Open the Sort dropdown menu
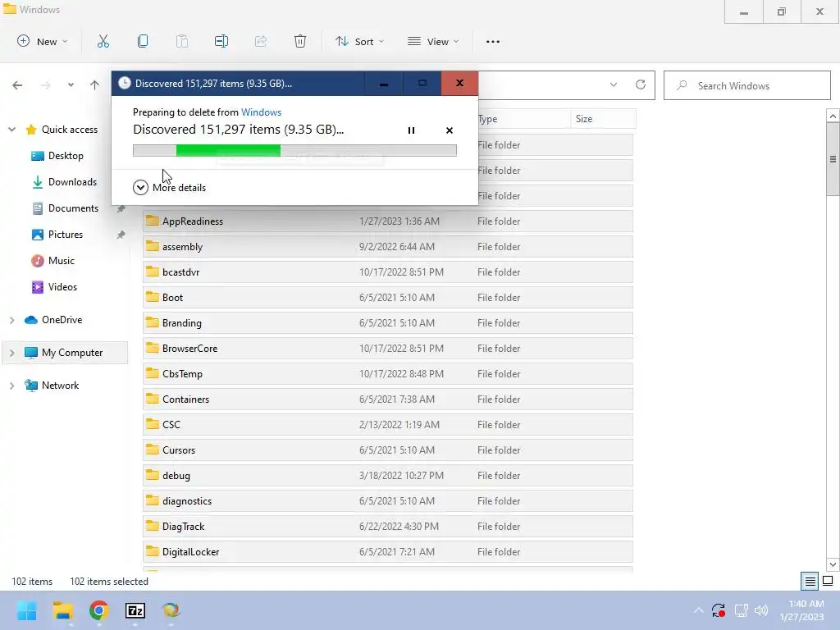Image resolution: width=840 pixels, height=630 pixels. point(359,41)
